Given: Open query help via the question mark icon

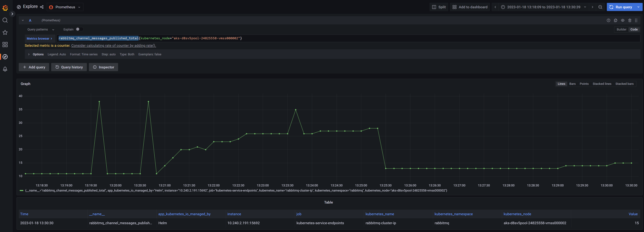Looking at the screenshot, I should point(608,20).
